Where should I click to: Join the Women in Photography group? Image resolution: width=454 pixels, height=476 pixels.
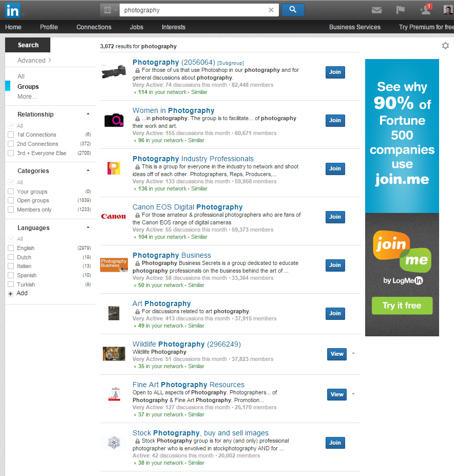point(335,121)
